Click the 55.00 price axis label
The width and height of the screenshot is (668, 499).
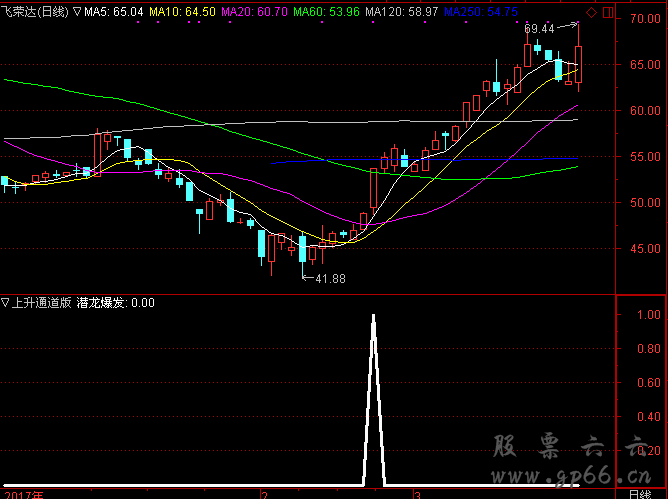click(x=645, y=157)
